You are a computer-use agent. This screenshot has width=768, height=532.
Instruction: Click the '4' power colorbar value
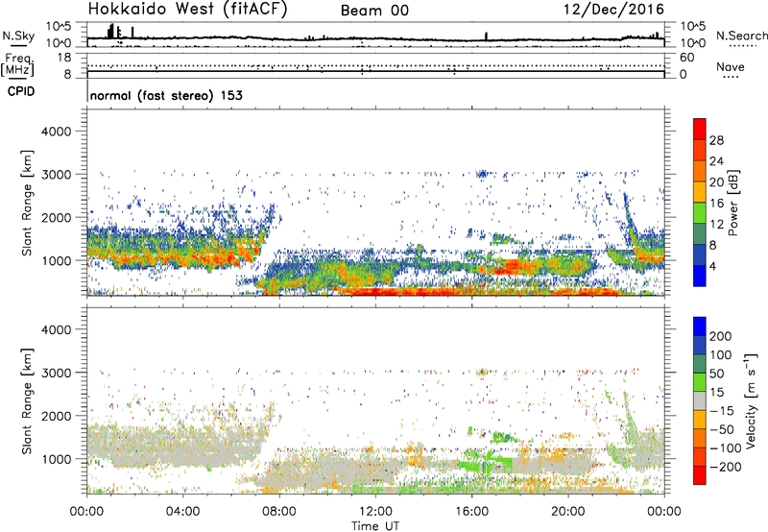[713, 266]
